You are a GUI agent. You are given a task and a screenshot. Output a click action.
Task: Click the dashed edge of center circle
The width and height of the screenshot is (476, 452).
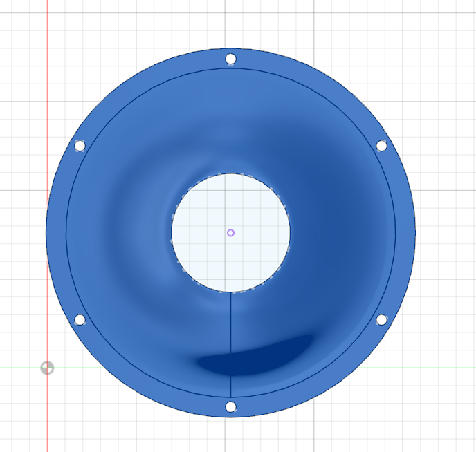click(172, 233)
